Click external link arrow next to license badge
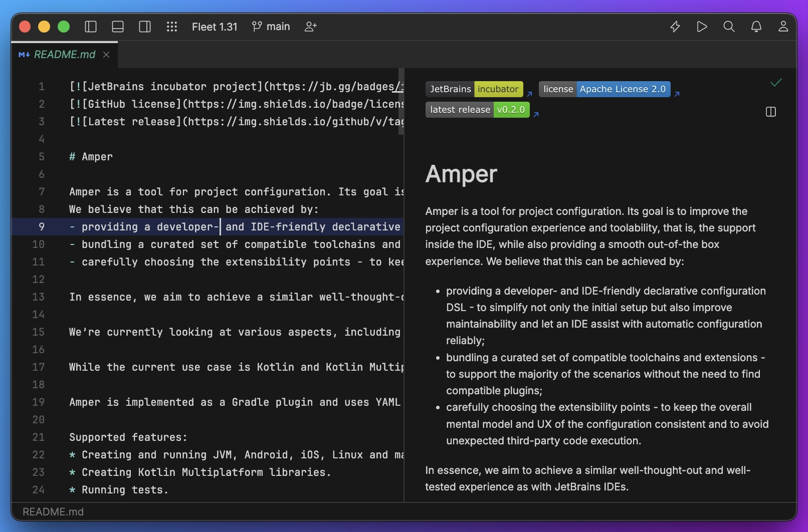The image size is (808, 532). tap(677, 94)
